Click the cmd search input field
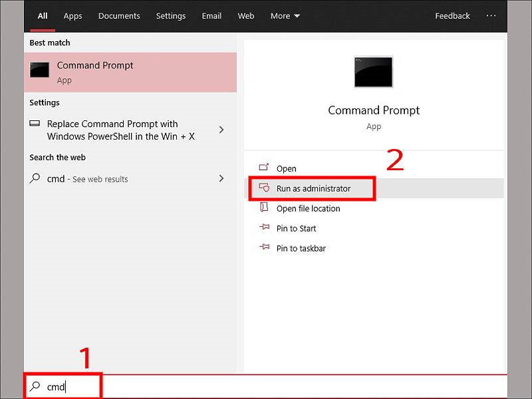This screenshot has height=399, width=532. click(62, 386)
